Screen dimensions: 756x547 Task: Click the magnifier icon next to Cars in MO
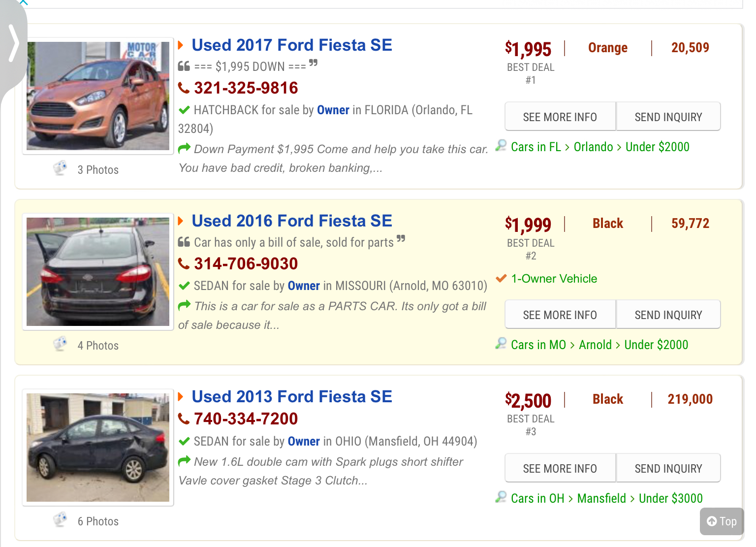click(501, 344)
